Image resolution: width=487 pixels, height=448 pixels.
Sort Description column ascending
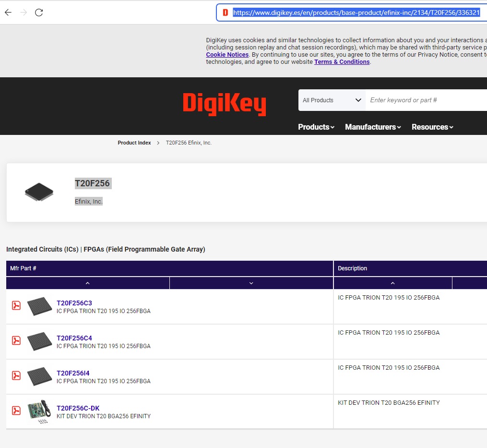click(392, 283)
